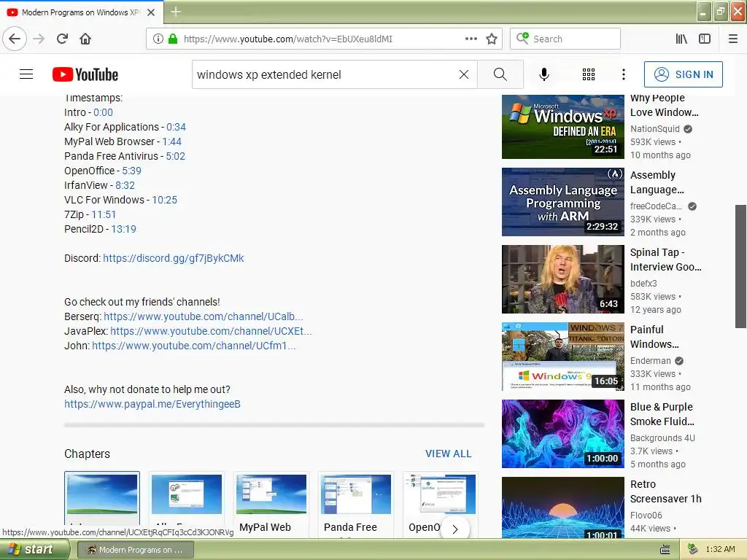Open the Spinal Tap interview video thumbnail

coord(562,279)
